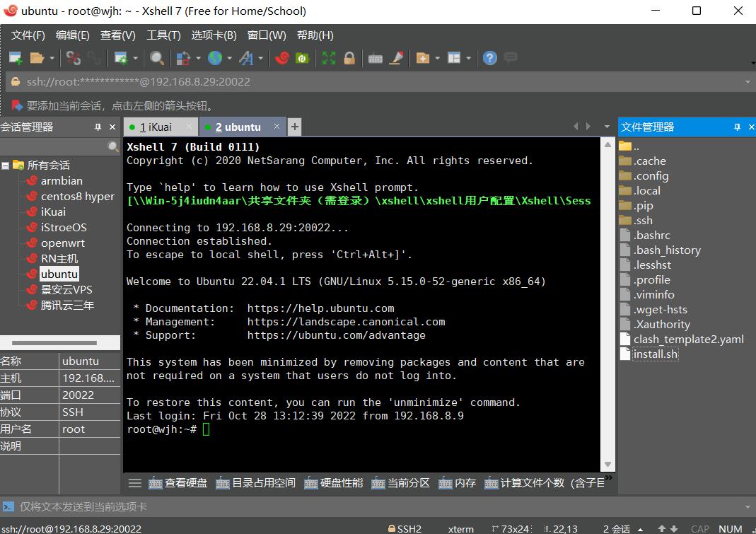Viewport: 756px width, 534px height.
Task: Pin the Session Manager panel
Action: [x=98, y=127]
